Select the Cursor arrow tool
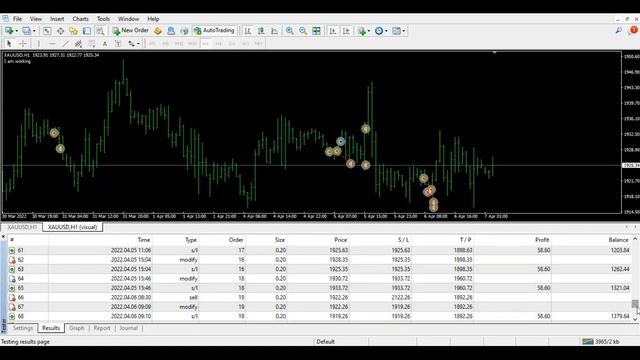This screenshot has width=640, height=360. [9, 43]
